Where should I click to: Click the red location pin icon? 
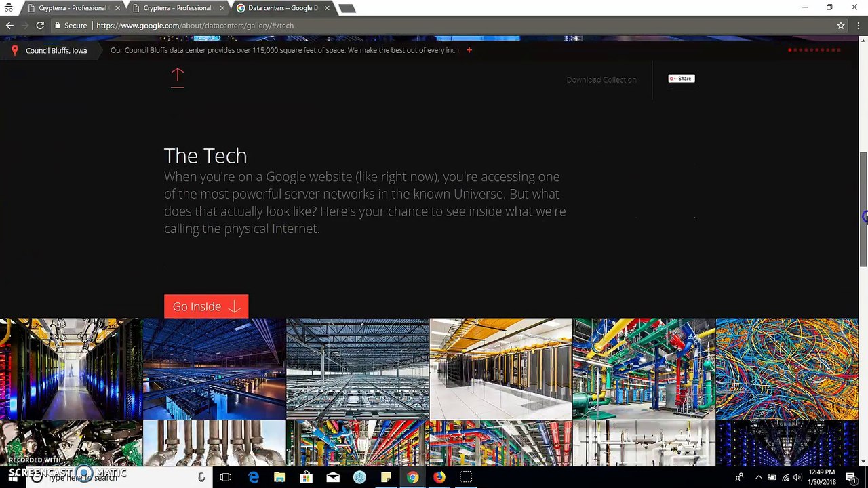14,50
